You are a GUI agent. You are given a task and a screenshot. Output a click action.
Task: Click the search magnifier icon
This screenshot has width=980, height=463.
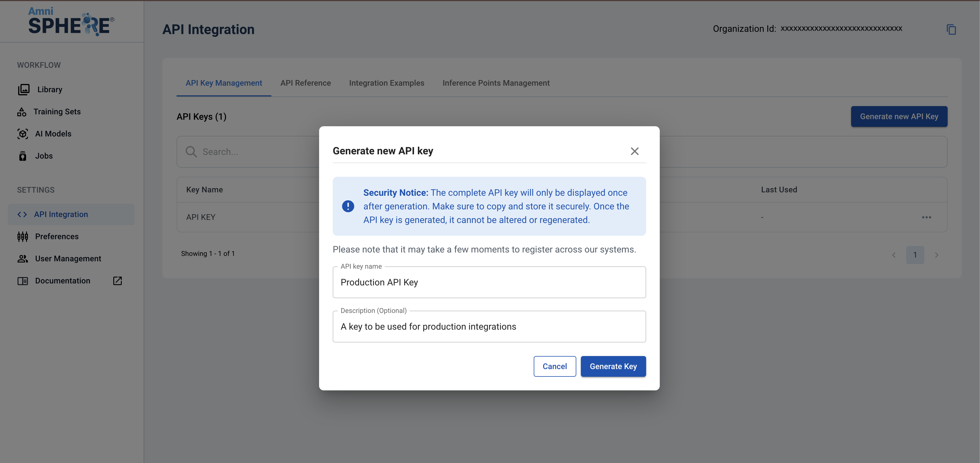click(191, 152)
